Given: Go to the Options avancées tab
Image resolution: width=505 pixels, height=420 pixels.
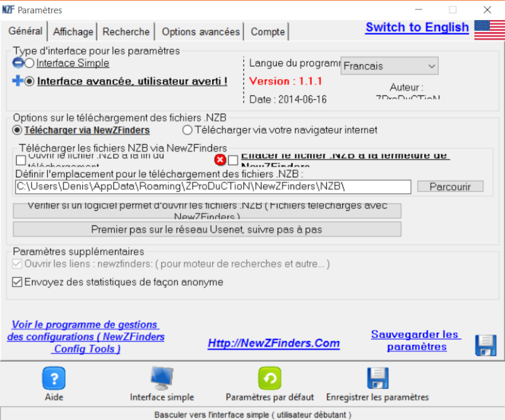Looking at the screenshot, I should [201, 32].
